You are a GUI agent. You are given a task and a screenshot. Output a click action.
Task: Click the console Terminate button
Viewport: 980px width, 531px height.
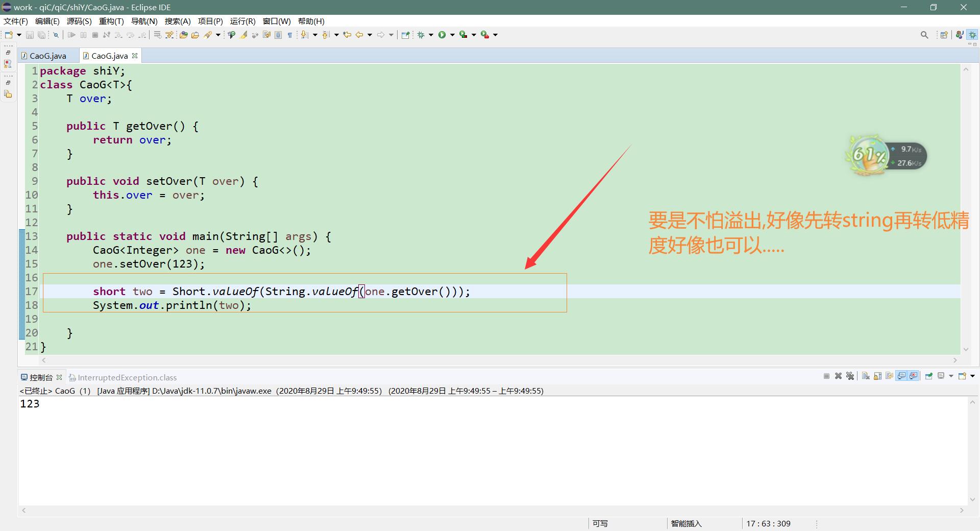[x=826, y=376]
